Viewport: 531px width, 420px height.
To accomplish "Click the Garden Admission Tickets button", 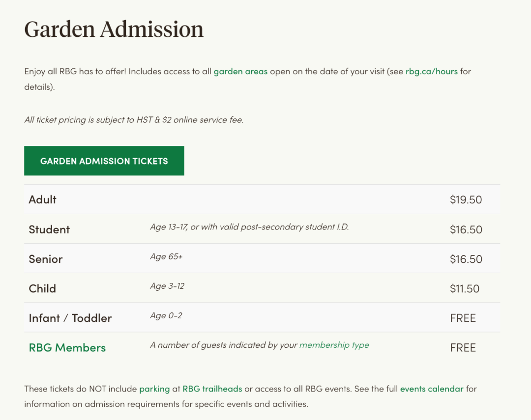I will 104,161.
